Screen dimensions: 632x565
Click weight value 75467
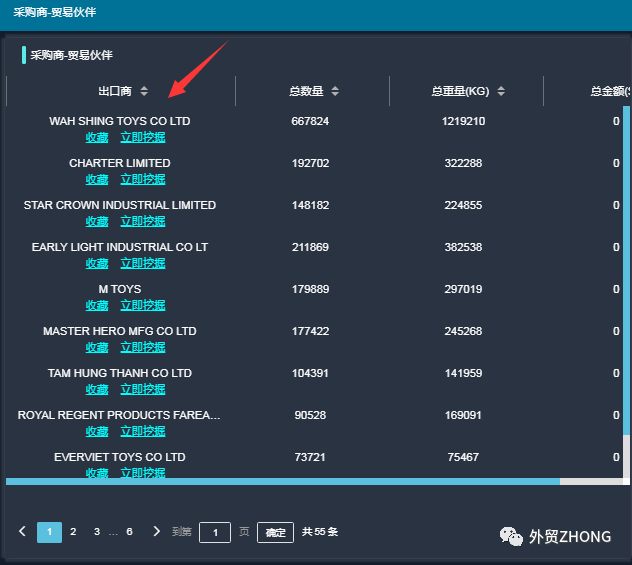coord(464,457)
